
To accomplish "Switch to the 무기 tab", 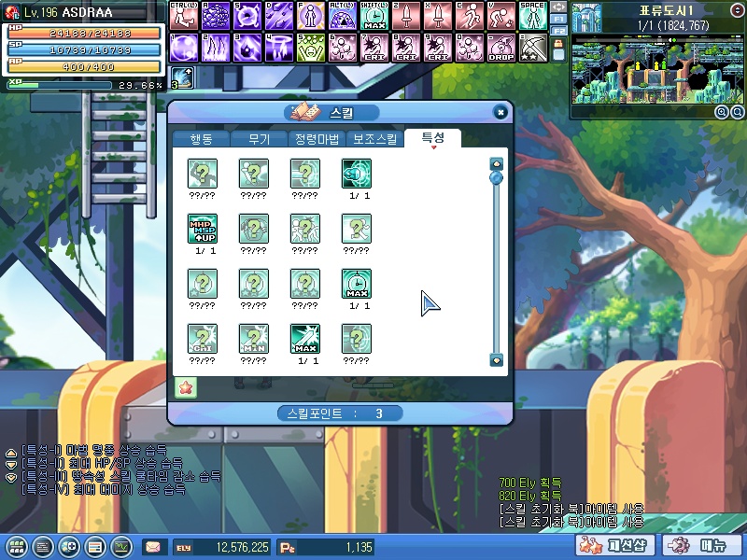I will (x=260, y=139).
